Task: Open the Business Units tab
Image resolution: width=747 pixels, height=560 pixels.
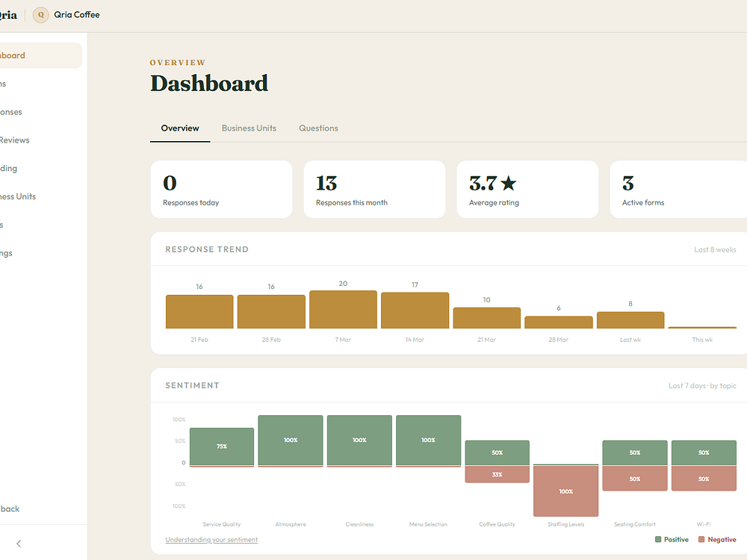Action: click(x=249, y=128)
